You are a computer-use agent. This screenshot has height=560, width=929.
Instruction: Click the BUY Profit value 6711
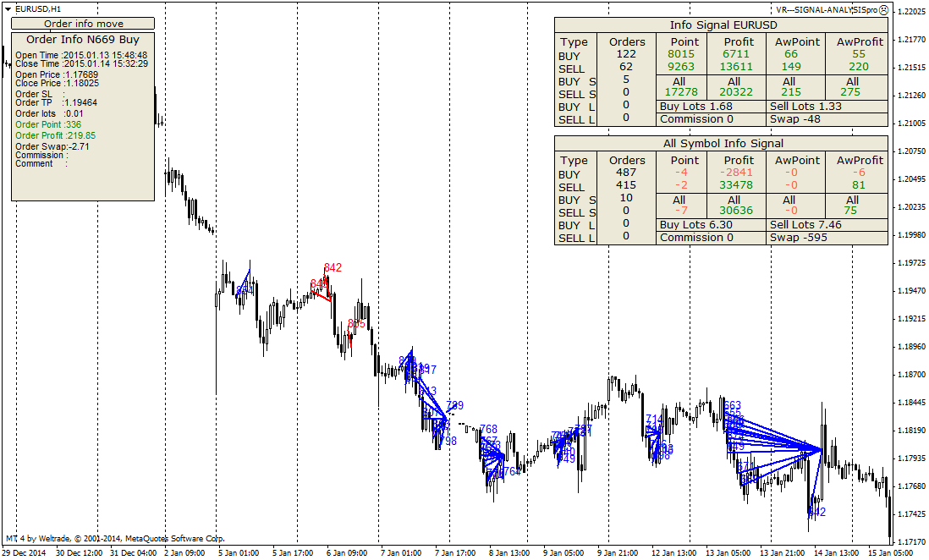click(x=736, y=54)
